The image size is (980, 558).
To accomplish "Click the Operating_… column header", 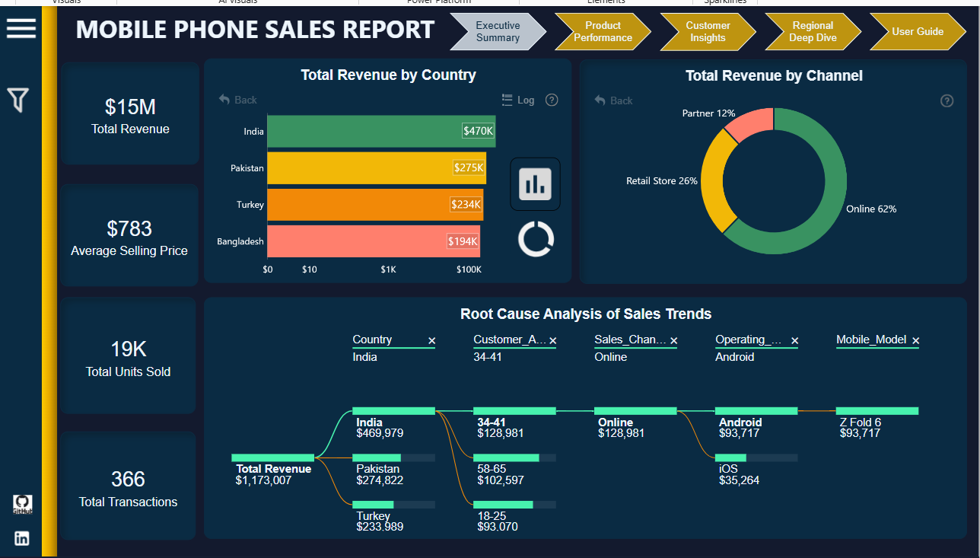I will point(749,340).
